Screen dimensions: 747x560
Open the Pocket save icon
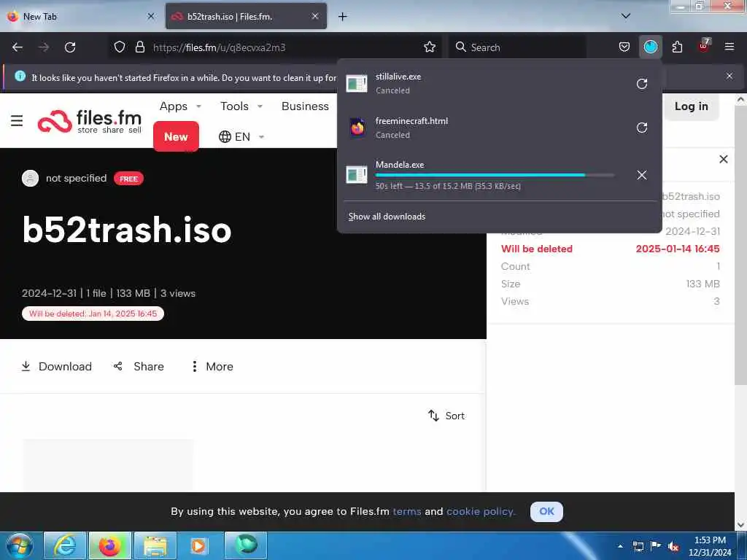click(x=624, y=47)
